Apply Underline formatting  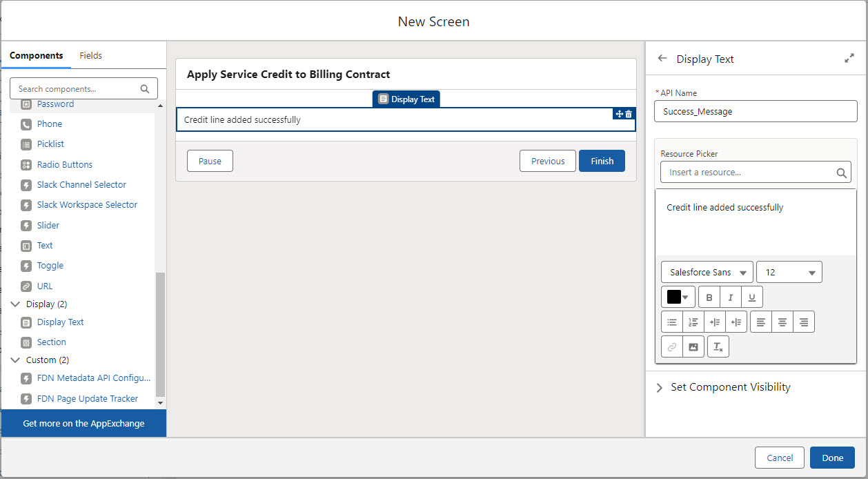coord(752,297)
